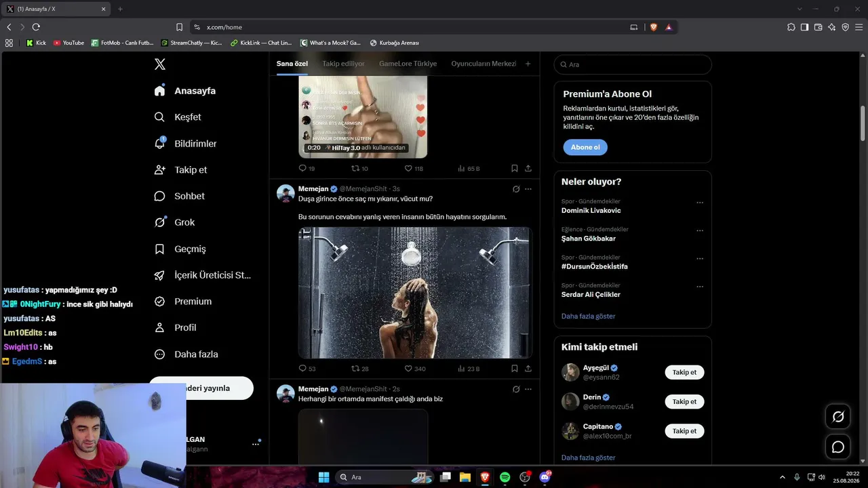Open Dominik Livakovic trend
The height and width of the screenshot is (488, 868).
click(x=591, y=210)
